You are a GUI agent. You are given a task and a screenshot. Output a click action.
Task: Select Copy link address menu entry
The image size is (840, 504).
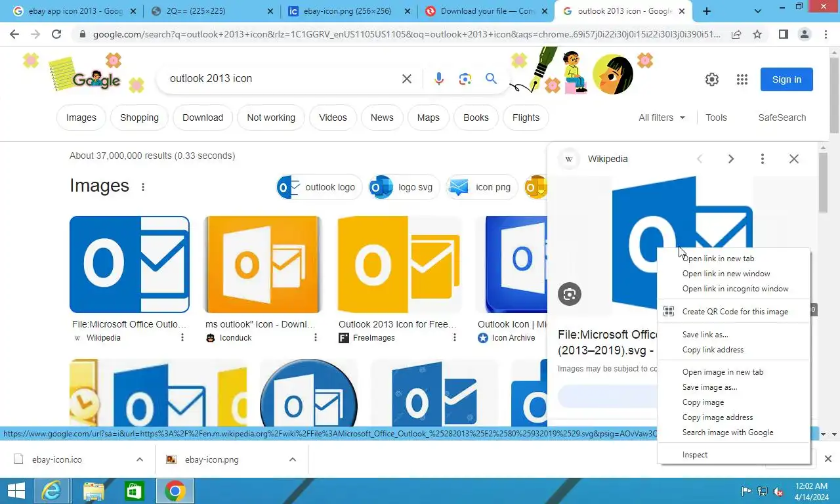tap(734, 350)
